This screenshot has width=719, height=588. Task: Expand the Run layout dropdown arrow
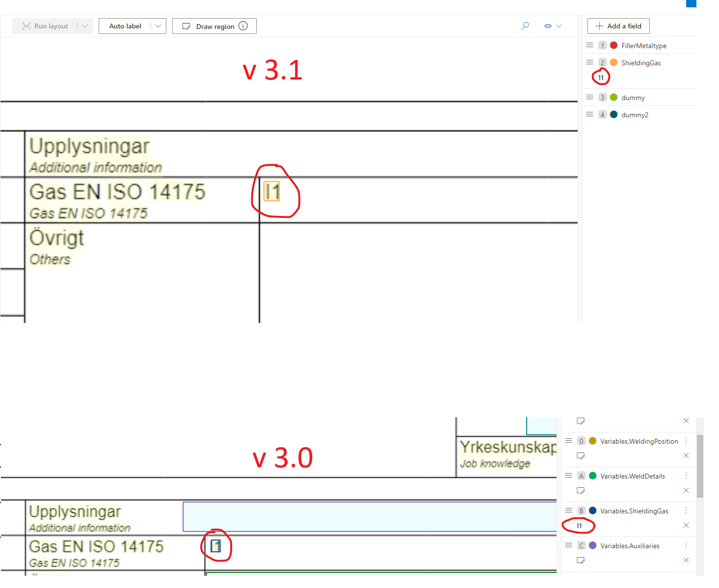point(85,26)
